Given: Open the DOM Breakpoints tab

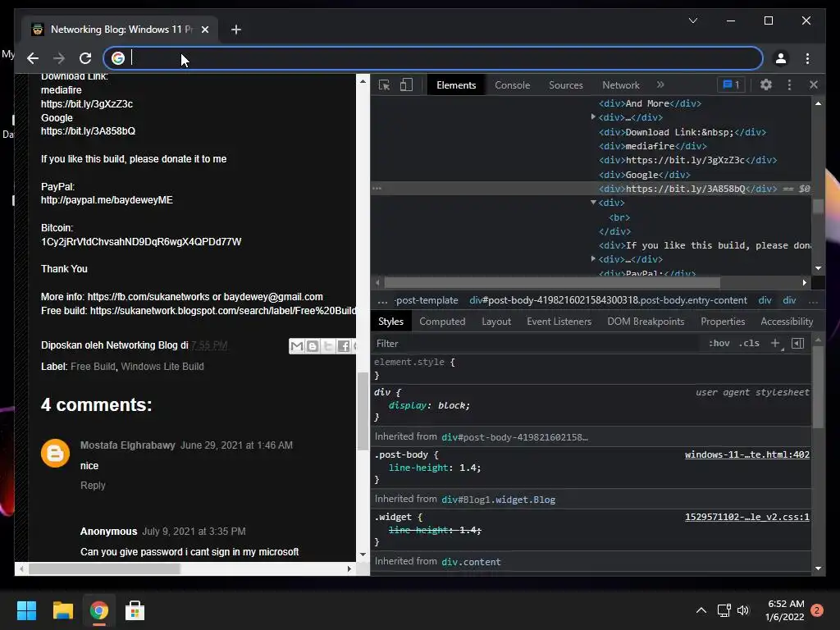Looking at the screenshot, I should pos(646,322).
